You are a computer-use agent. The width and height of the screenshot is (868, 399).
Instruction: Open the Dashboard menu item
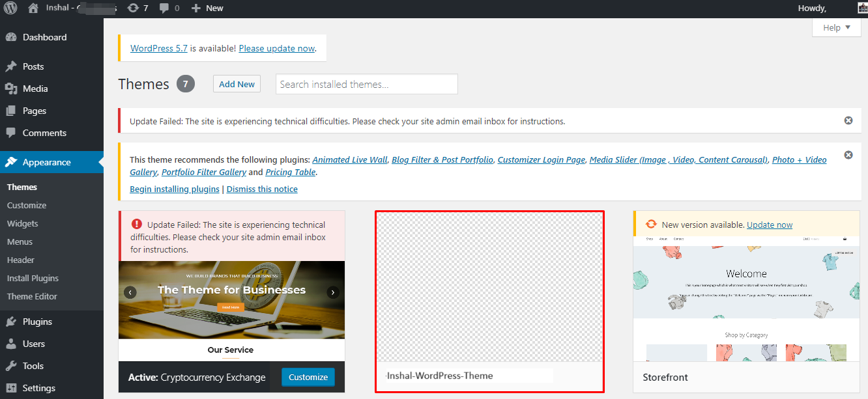[51, 37]
